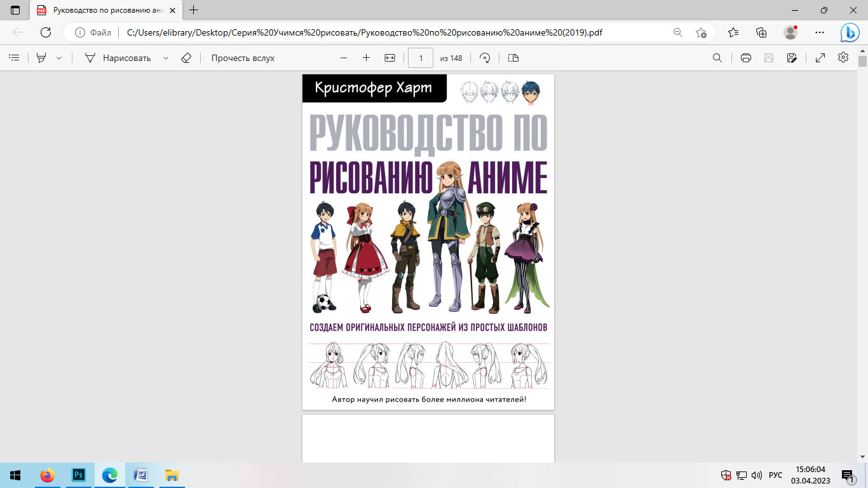Open search in PDF document

pos(717,58)
